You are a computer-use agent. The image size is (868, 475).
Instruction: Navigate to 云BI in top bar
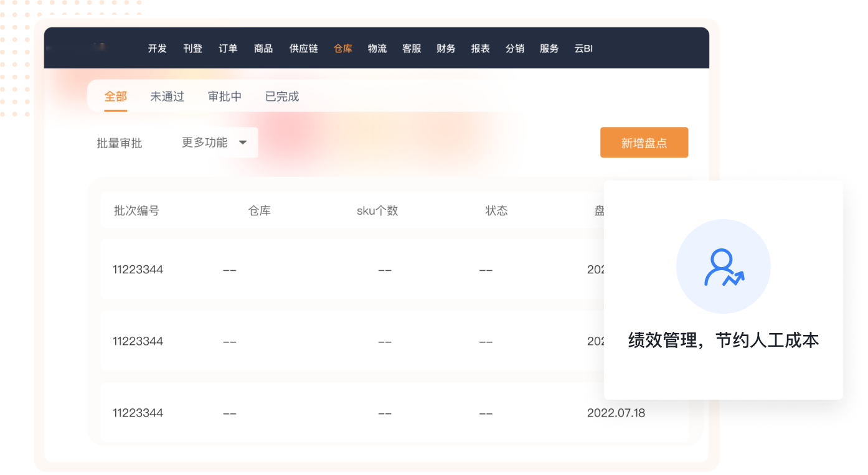[x=583, y=49]
